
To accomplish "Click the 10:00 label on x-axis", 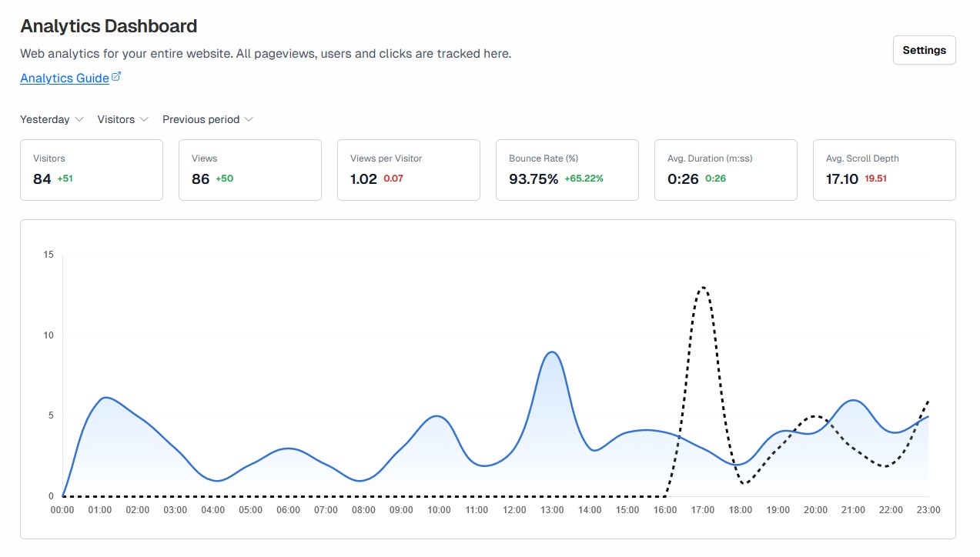I will click(x=439, y=510).
